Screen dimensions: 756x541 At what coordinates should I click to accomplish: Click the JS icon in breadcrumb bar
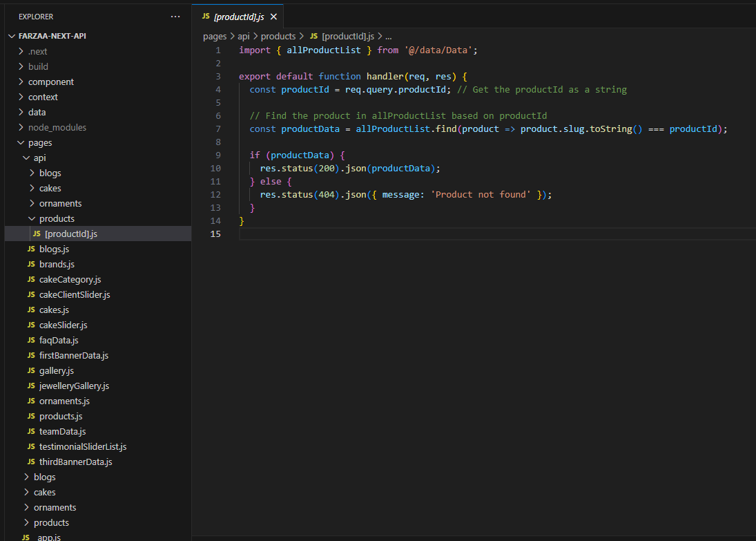[314, 36]
